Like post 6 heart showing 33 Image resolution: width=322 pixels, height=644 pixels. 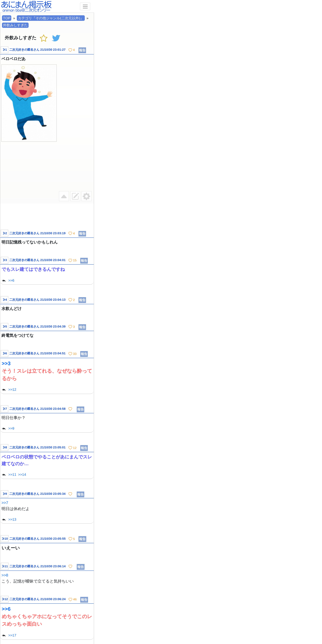click(x=70, y=354)
